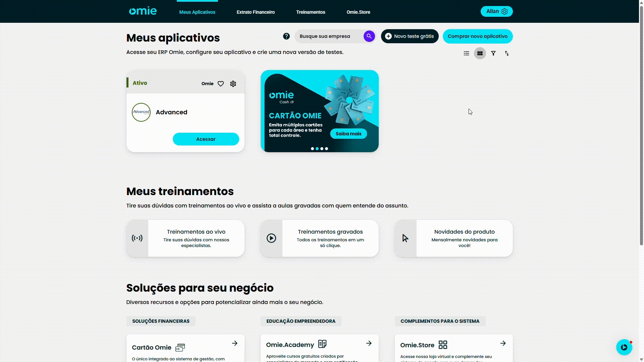
Task: Click the Advanced company logo
Action: (141, 112)
